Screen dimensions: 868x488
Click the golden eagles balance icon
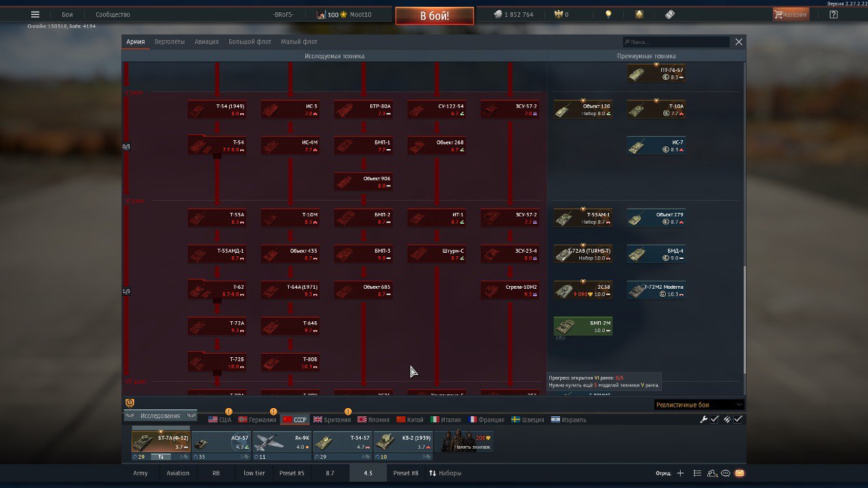[x=559, y=14]
